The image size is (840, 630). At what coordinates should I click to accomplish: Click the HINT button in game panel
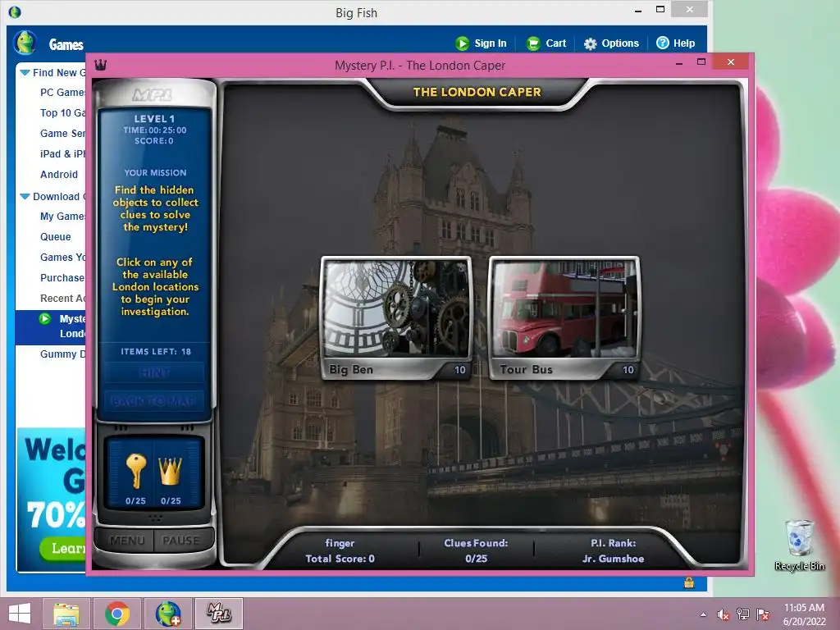pos(154,372)
